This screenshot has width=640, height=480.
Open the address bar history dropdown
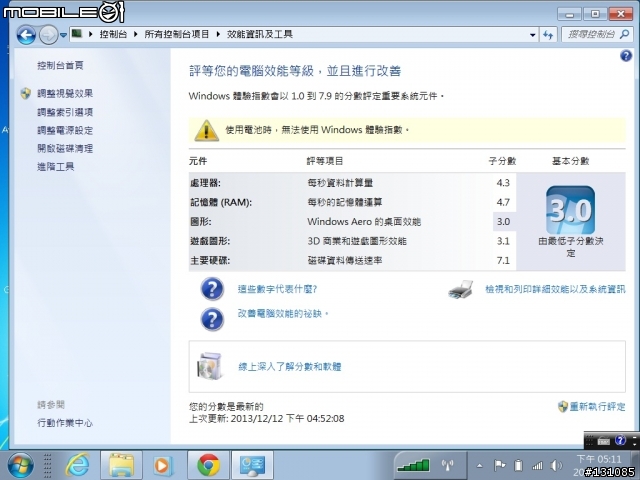pyautogui.click(x=532, y=35)
